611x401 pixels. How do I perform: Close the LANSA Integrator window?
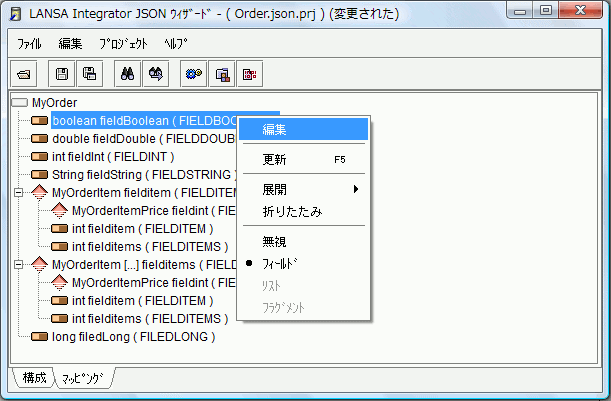point(581,11)
